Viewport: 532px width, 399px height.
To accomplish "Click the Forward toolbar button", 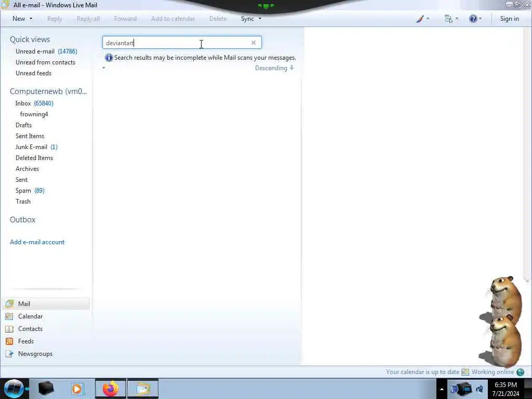I will coord(125,19).
